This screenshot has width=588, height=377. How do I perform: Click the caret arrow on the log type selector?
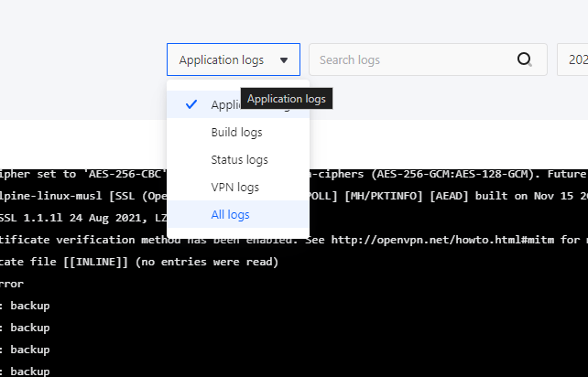[x=284, y=60]
